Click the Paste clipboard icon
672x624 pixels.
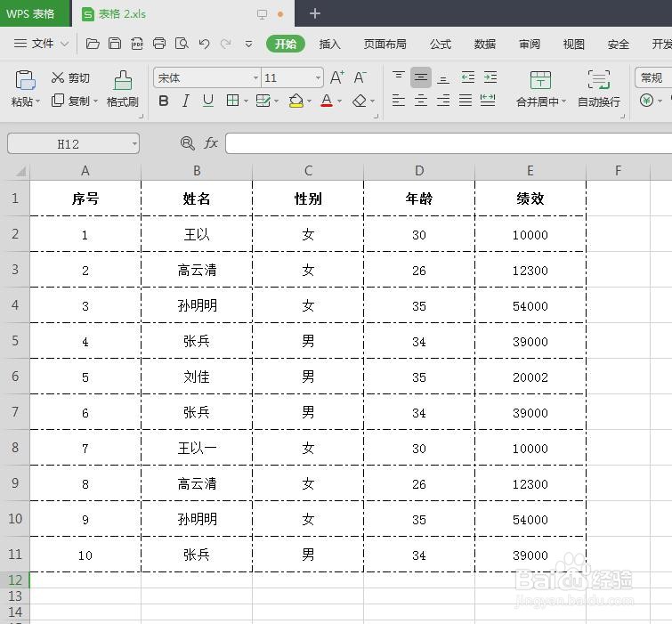click(x=25, y=80)
